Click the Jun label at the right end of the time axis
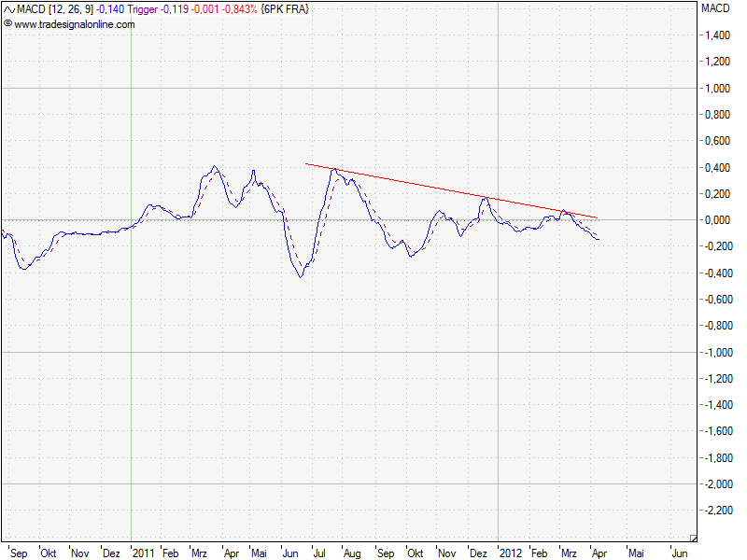This screenshot has width=747, height=560. point(680,553)
